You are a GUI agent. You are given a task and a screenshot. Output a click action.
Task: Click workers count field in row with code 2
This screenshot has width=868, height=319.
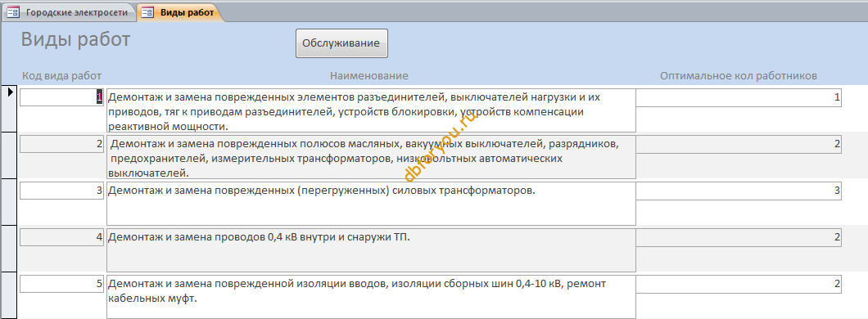pos(739,144)
